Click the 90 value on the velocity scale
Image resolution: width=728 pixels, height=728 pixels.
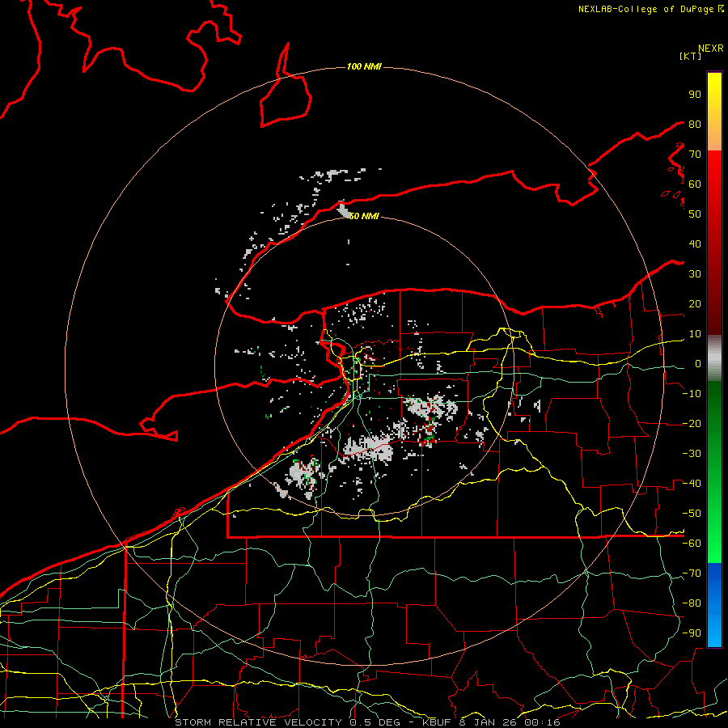695,95
